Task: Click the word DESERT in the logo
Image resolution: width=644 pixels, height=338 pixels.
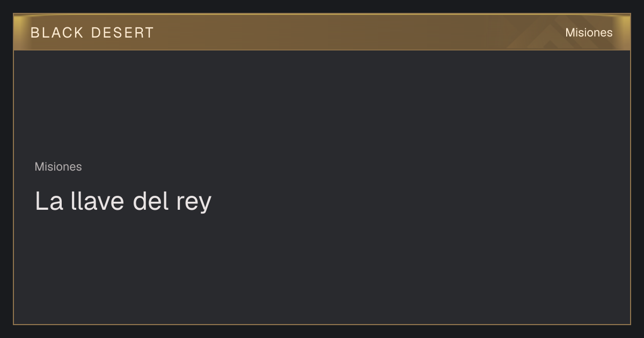Action: (122, 33)
